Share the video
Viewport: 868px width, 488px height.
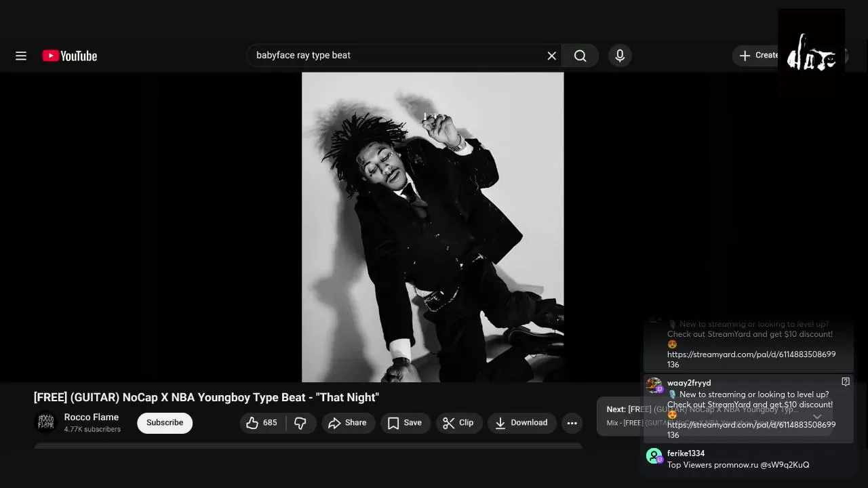pyautogui.click(x=348, y=423)
